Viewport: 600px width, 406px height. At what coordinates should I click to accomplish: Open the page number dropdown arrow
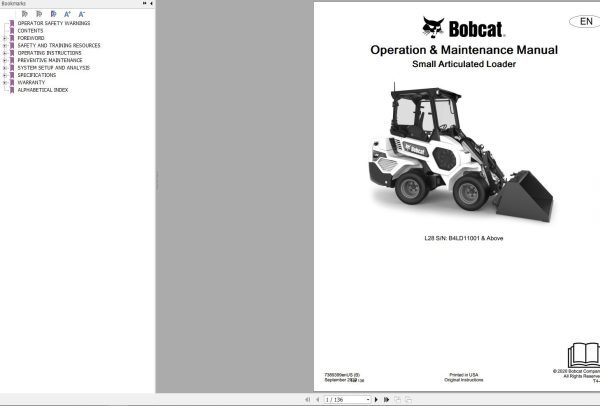(368, 399)
